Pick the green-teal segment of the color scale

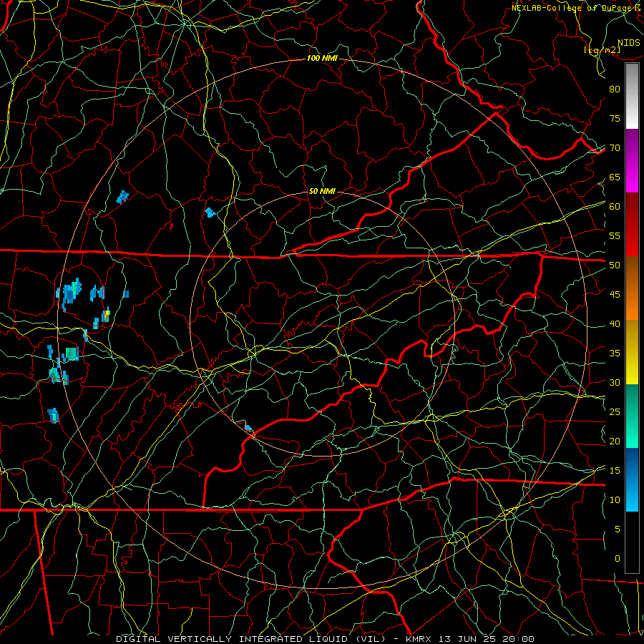[x=632, y=416]
